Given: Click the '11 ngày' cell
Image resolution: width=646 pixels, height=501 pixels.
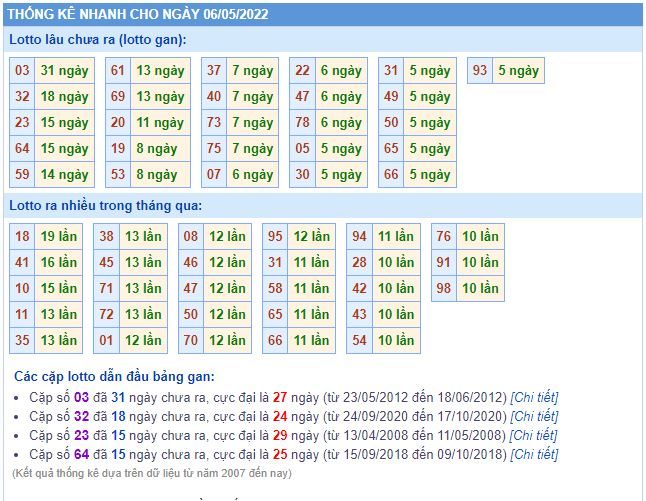Looking at the screenshot, I should [x=161, y=122].
